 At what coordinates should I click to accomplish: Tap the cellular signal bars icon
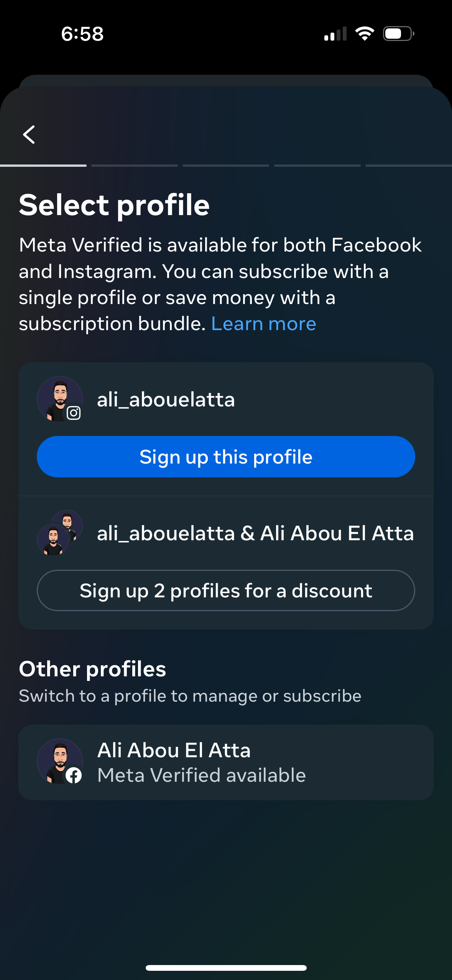(x=335, y=34)
